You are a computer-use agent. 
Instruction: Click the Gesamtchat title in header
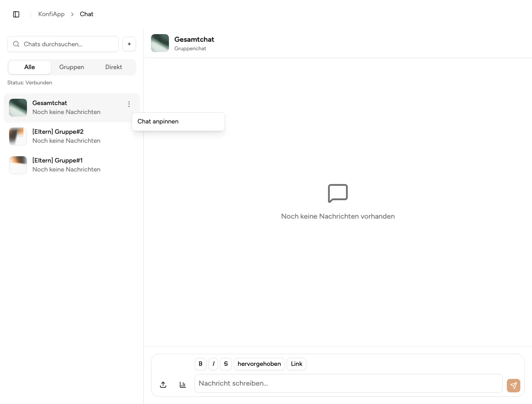tap(194, 40)
